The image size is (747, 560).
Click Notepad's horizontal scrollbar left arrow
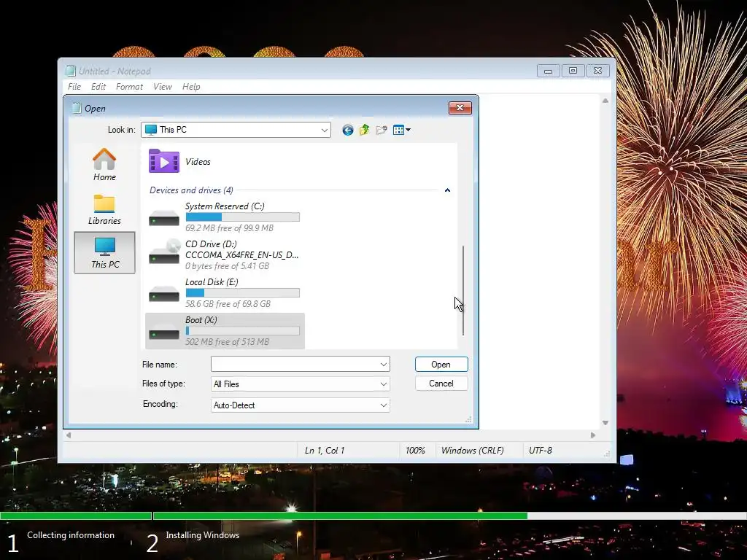(69, 435)
